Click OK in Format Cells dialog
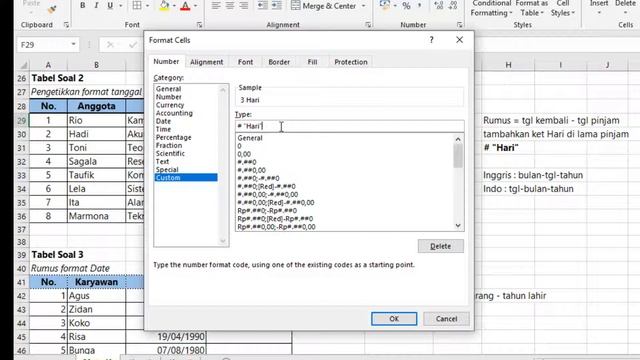 coord(394,319)
